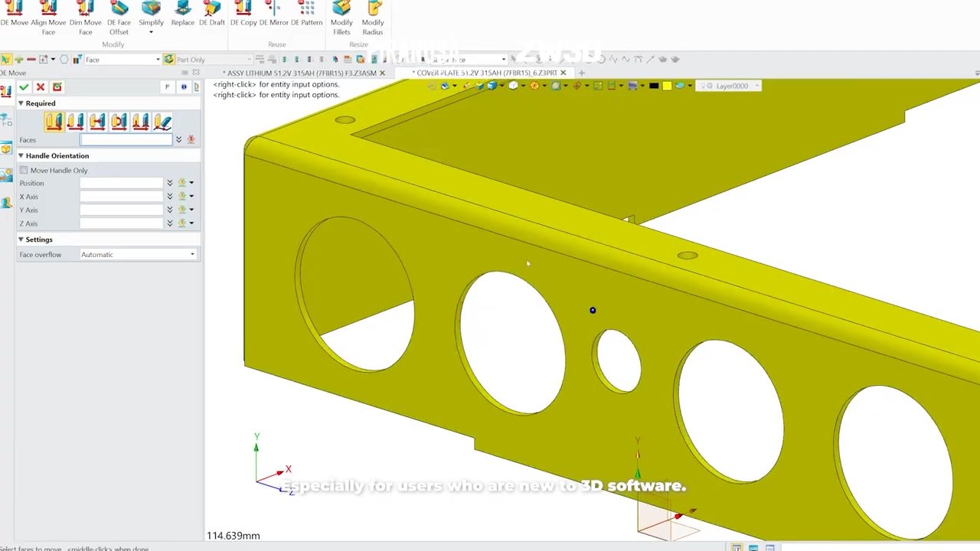This screenshot has height=551, width=980.
Task: Switch to COVER PLATE 51.2V part tab
Action: coord(484,73)
